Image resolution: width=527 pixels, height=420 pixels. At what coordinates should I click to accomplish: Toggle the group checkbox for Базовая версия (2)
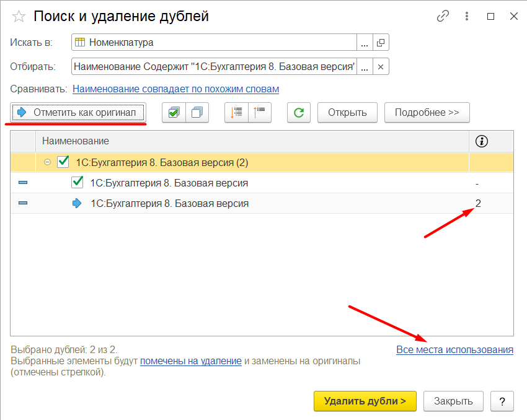pos(63,162)
